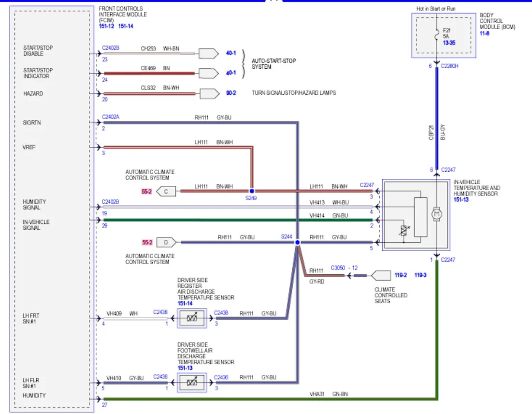Click pin number 27 at bottom HUMIDITY
This screenshot has width=532, height=414.
pos(104,405)
